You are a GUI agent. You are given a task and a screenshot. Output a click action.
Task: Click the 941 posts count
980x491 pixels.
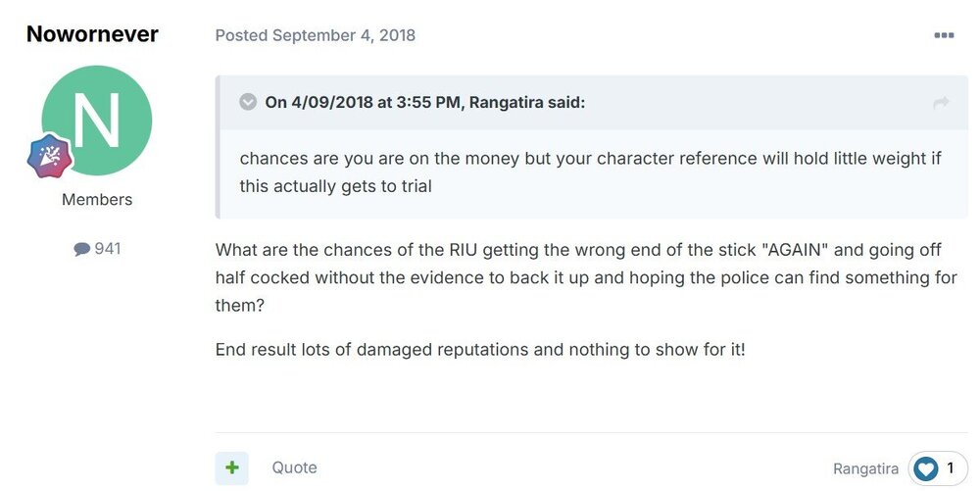(x=107, y=249)
